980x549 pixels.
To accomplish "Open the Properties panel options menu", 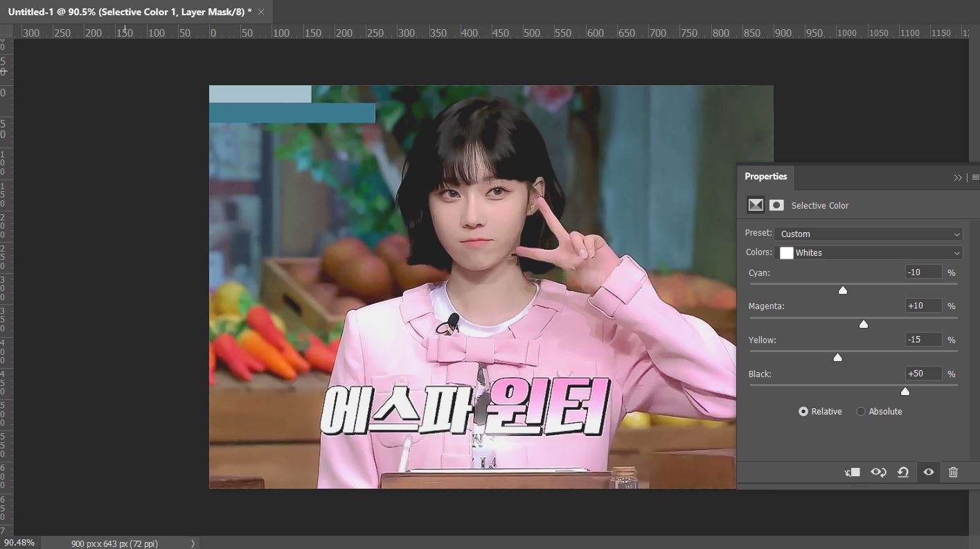I will [x=975, y=177].
